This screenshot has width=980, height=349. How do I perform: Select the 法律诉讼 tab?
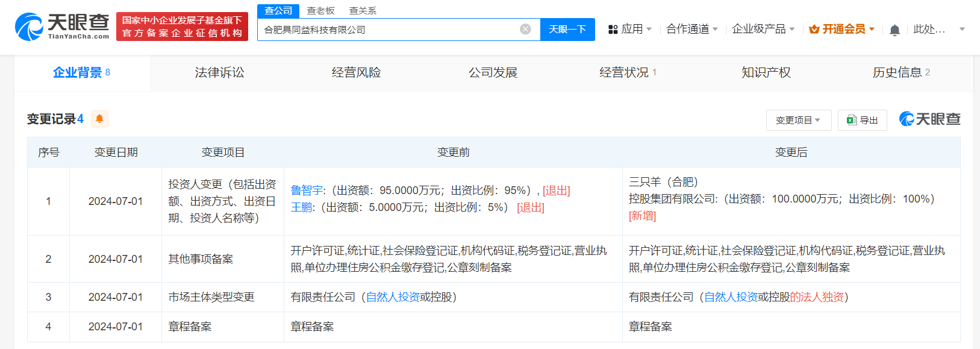[x=219, y=73]
